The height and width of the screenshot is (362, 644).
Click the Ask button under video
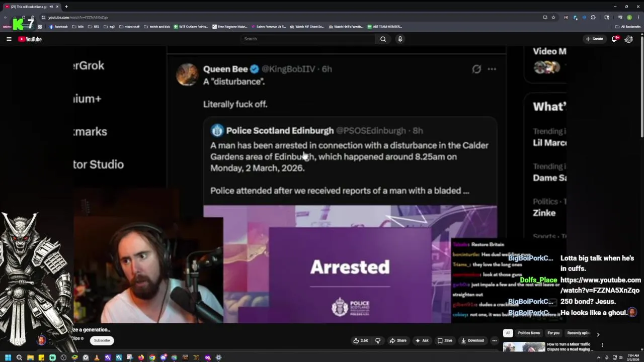tap(422, 340)
